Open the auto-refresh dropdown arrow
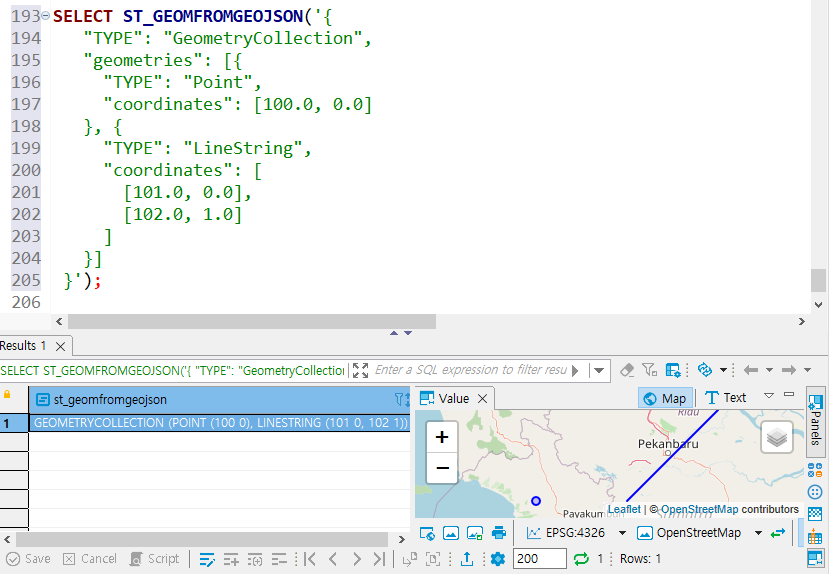The image size is (829, 574). point(723,370)
